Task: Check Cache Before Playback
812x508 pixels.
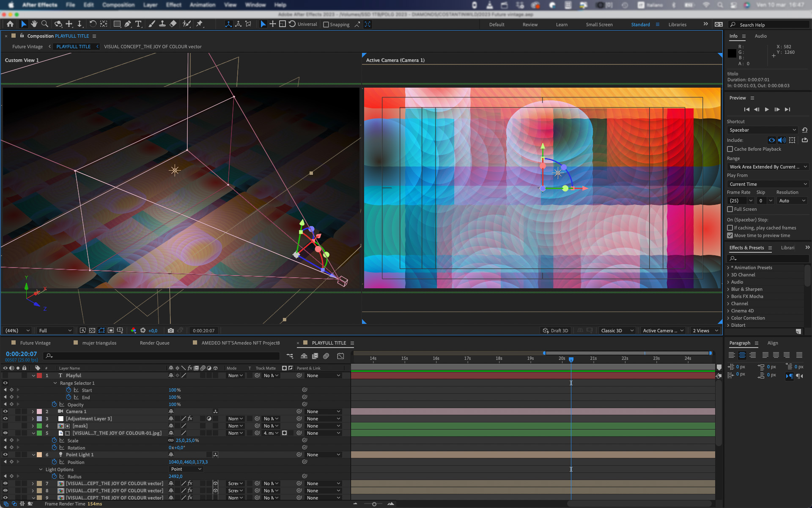Action: (x=730, y=149)
